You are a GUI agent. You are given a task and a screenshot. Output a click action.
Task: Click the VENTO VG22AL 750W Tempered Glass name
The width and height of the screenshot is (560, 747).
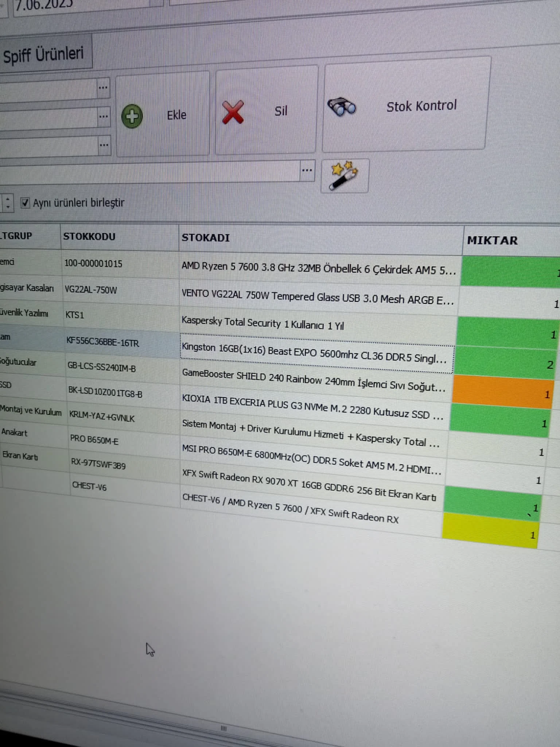coord(318,297)
